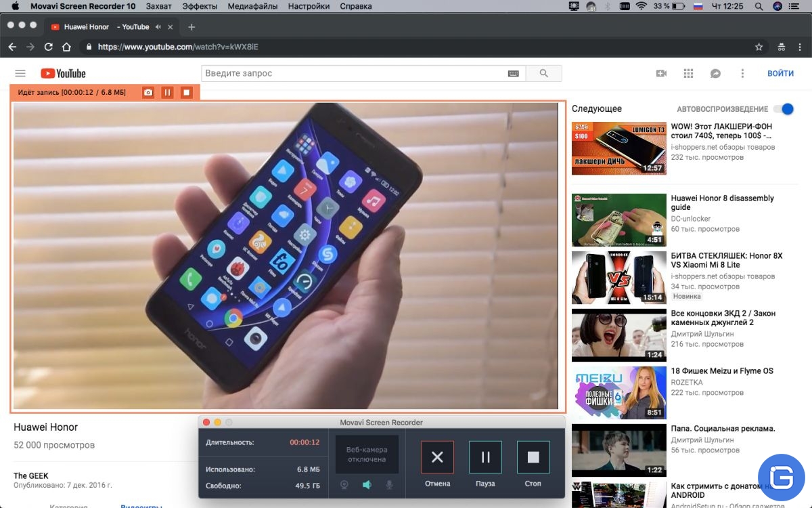Pause recording from the orange recording bar
812x508 pixels.
[x=167, y=92]
